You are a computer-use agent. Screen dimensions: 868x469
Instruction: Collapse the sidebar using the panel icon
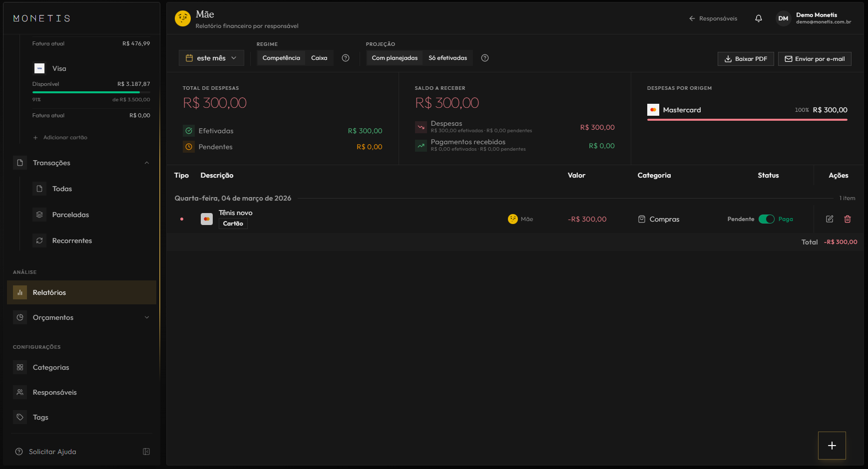[x=146, y=452]
